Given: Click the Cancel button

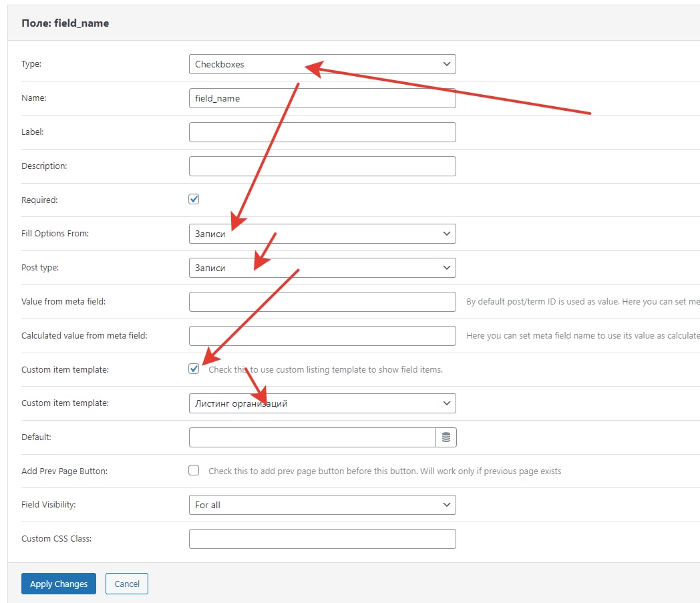Looking at the screenshot, I should point(127,584).
